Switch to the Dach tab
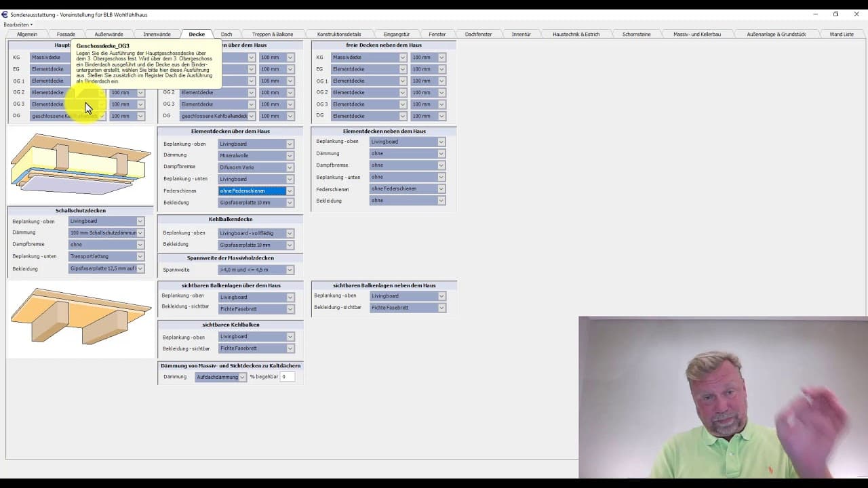Viewport: 868px width, 488px height. click(226, 34)
